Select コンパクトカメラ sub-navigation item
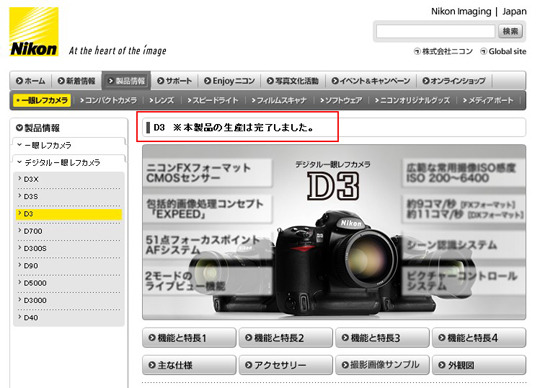This screenshot has height=388, width=540. pyautogui.click(x=108, y=101)
